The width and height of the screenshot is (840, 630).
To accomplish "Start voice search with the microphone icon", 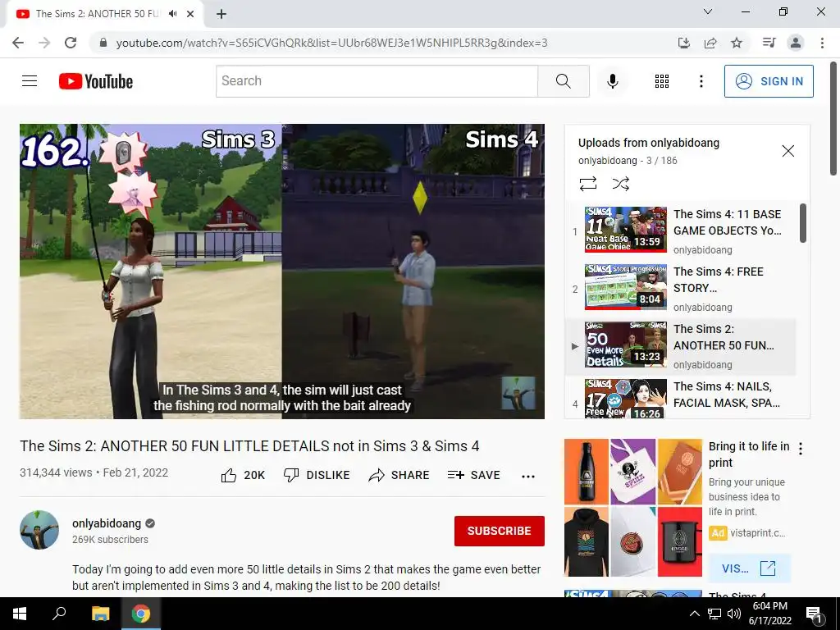I will (613, 81).
